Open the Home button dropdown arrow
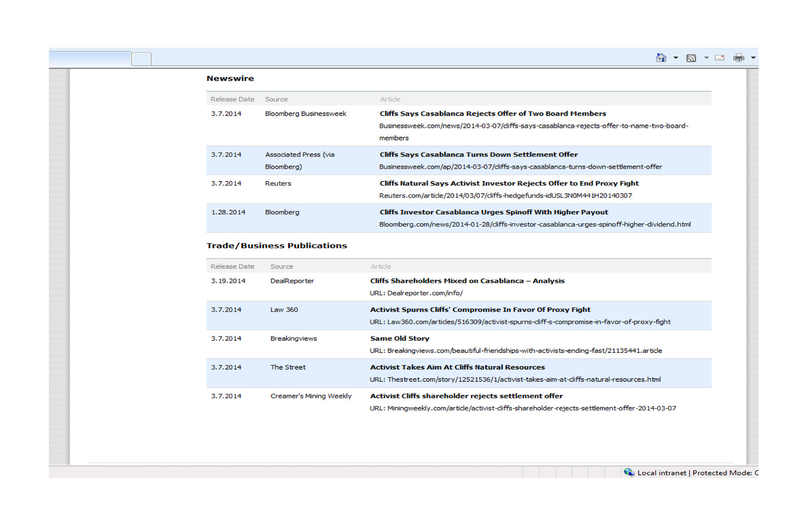This screenshot has height=525, width=812. (x=676, y=58)
